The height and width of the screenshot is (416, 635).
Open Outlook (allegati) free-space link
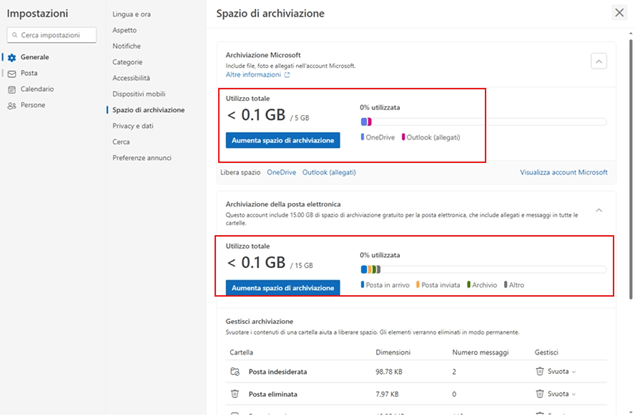[x=329, y=173]
